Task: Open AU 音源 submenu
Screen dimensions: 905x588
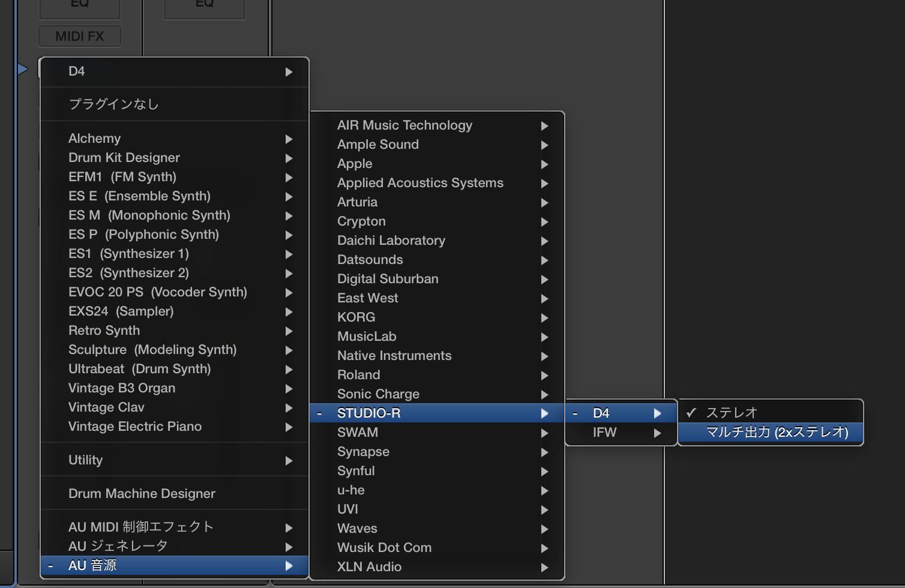Action: tap(175, 565)
